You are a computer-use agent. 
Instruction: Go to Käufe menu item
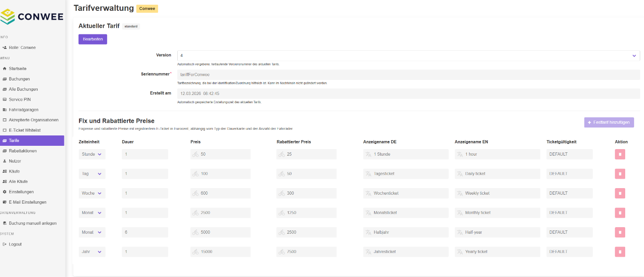point(32,171)
